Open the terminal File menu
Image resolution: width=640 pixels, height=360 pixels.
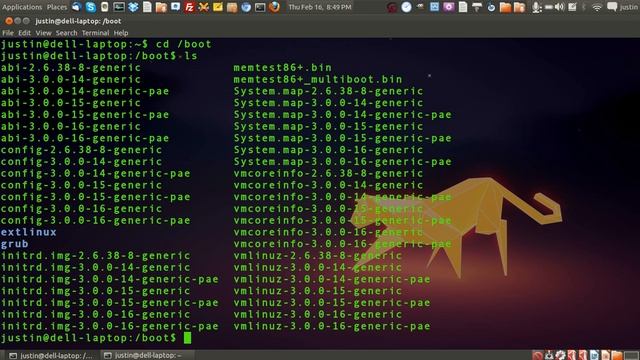coord(8,33)
